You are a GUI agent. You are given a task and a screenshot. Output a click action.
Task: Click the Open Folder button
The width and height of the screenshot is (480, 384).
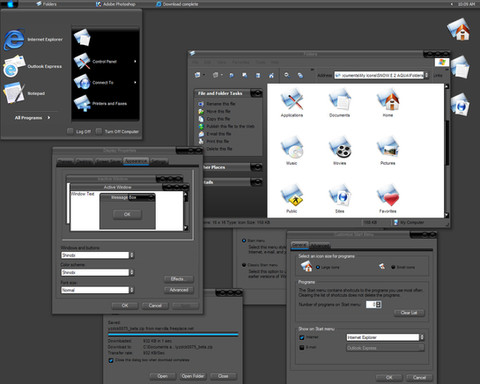[x=193, y=376]
